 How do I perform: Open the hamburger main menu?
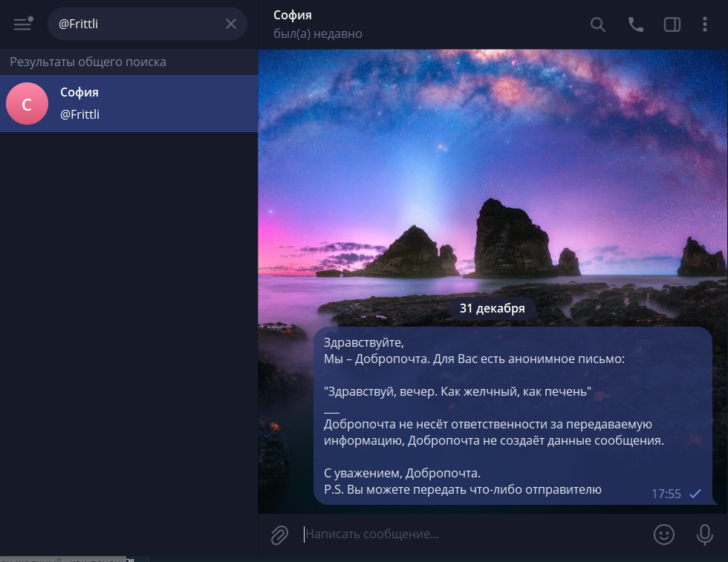[x=23, y=24]
